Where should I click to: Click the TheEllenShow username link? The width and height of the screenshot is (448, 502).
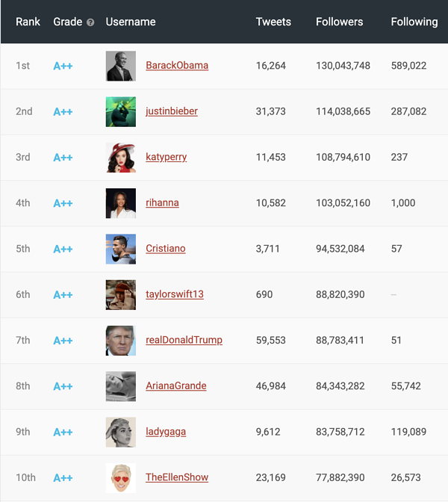[177, 477]
